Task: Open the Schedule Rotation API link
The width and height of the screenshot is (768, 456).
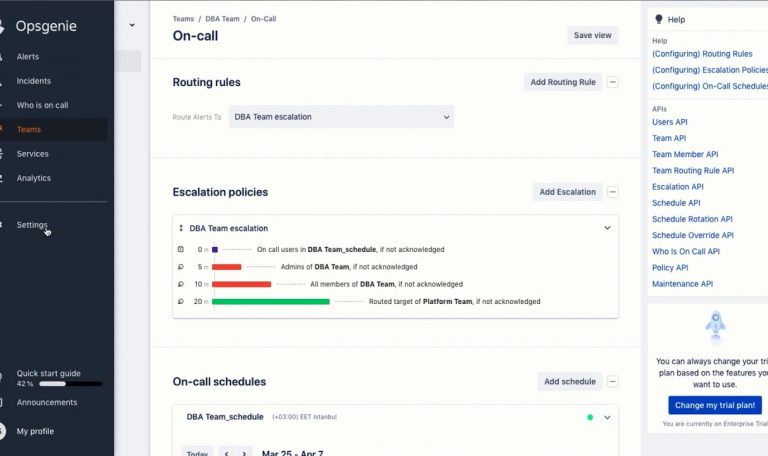Action: 692,219
